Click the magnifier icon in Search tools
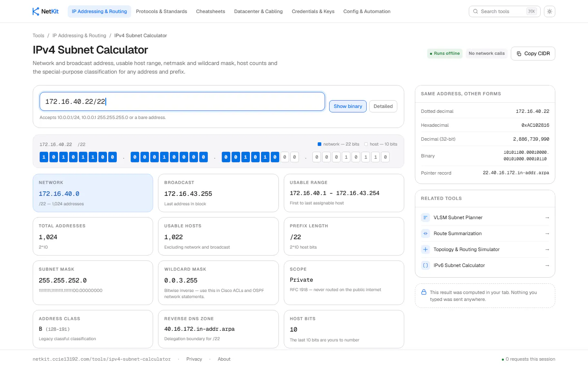 (x=476, y=11)
